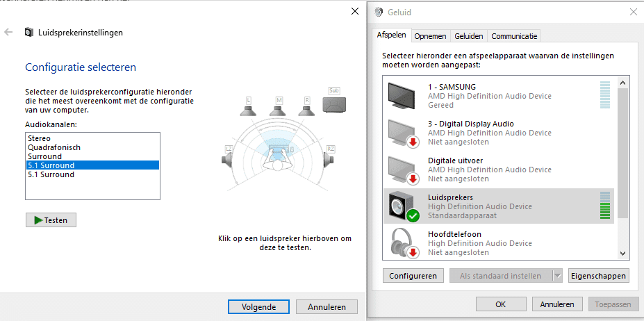Click OK in Geluid window
644x321 pixels.
[x=501, y=304]
